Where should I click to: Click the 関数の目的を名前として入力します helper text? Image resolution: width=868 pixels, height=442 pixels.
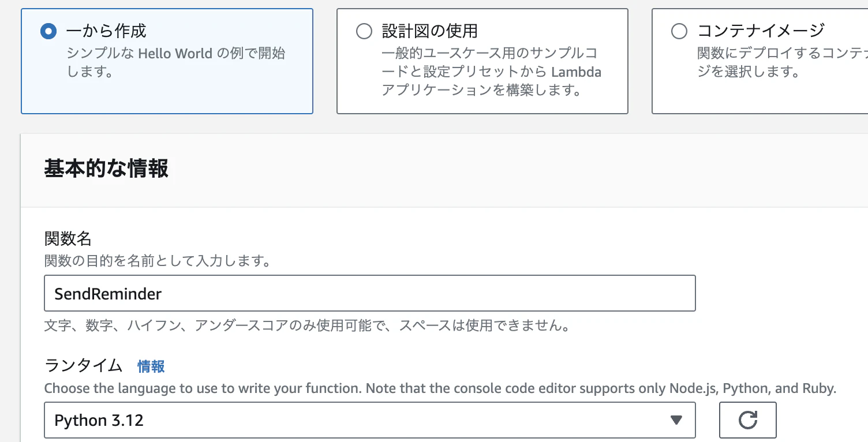[158, 261]
